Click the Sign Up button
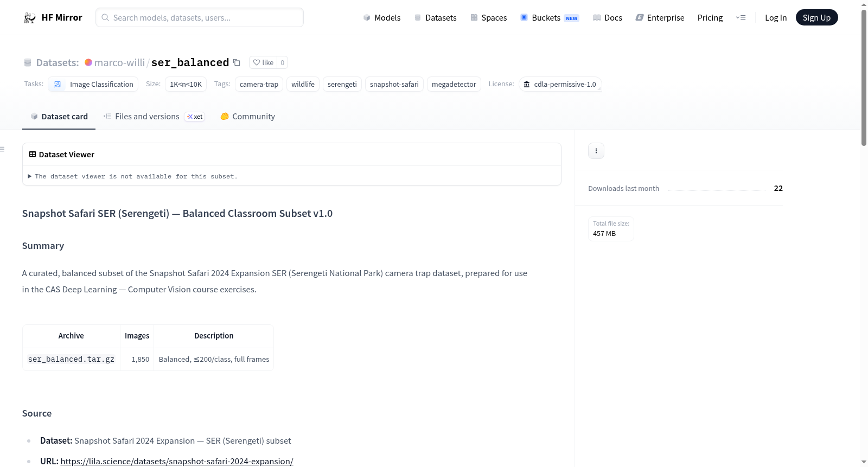 816,17
